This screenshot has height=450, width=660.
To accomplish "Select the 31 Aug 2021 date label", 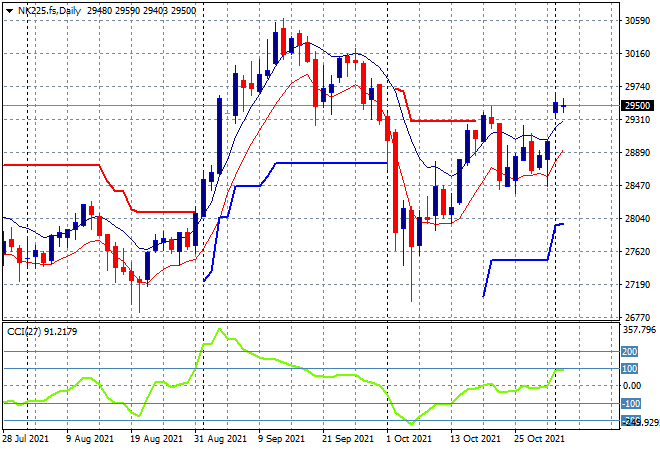I will tap(222, 438).
